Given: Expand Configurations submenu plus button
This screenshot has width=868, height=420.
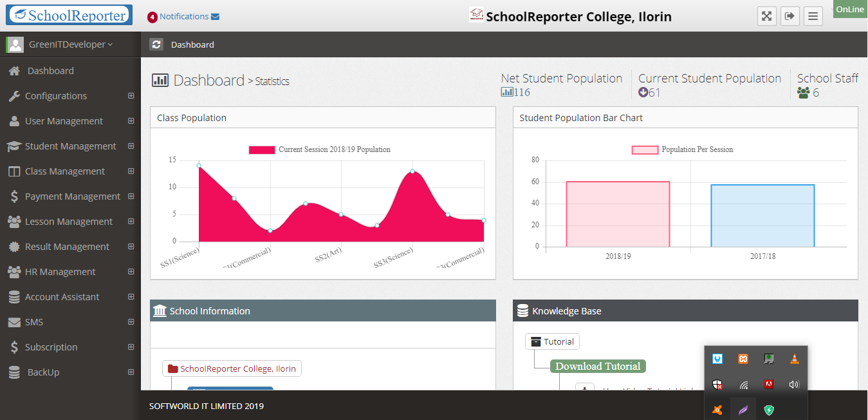Looking at the screenshot, I should pyautogui.click(x=131, y=96).
